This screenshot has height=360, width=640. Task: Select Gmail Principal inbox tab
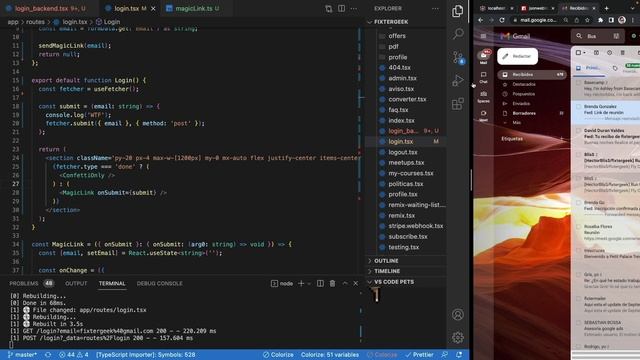coord(588,68)
